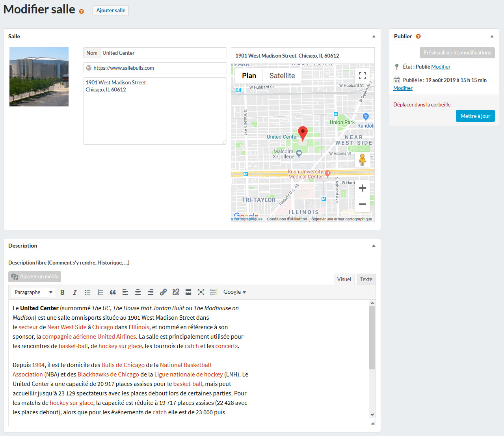Click the 1994 link in the description
Viewport: 504px width, 436px height.
pos(38,365)
